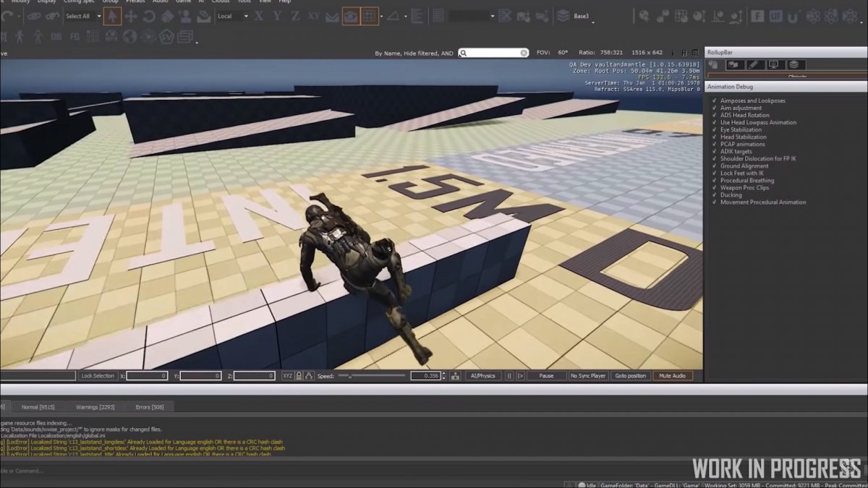The image size is (868, 488).
Task: Adjust the Speed slider
Action: pos(372,376)
